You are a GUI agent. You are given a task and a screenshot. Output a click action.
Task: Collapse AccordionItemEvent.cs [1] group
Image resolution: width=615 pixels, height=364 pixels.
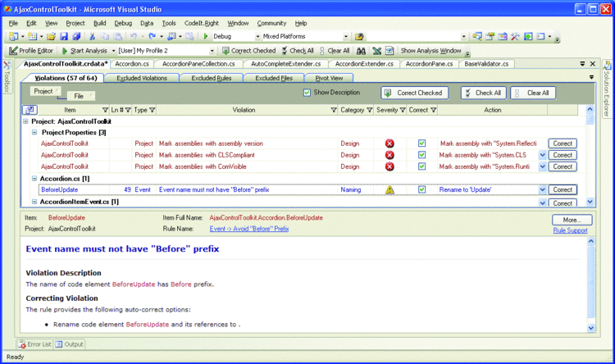pos(34,202)
